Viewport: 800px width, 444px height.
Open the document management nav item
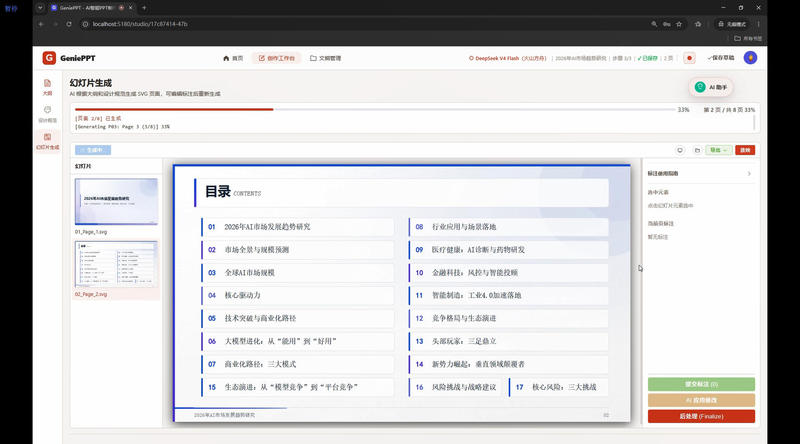click(x=326, y=58)
